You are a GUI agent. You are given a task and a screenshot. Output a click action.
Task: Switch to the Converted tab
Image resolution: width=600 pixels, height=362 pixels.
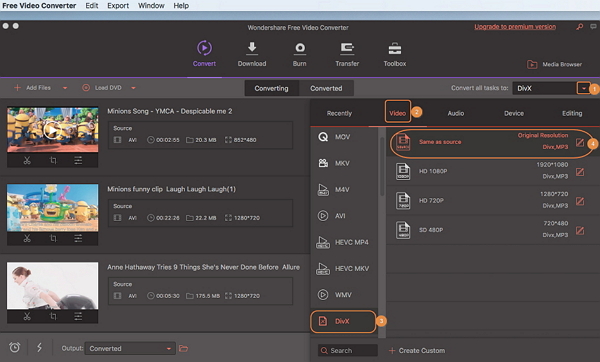[326, 88]
